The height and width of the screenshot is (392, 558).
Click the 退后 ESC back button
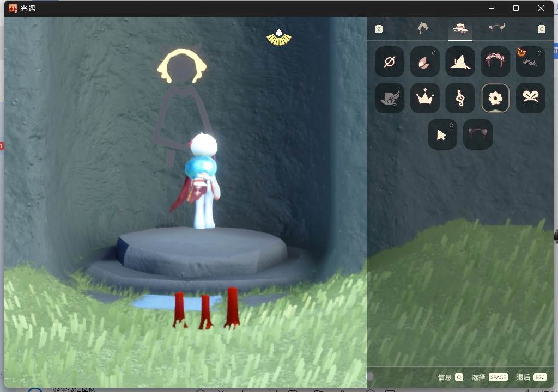click(x=531, y=377)
